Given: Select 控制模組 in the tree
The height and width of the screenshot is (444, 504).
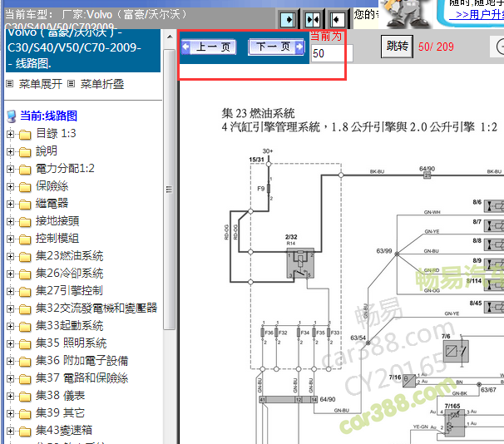Looking at the screenshot, I should click(x=57, y=239).
